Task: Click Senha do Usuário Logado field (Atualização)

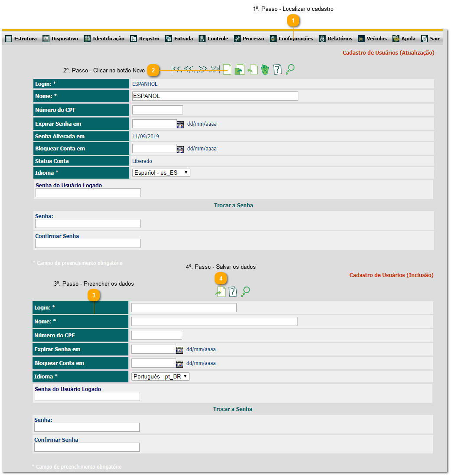Action: (x=88, y=193)
